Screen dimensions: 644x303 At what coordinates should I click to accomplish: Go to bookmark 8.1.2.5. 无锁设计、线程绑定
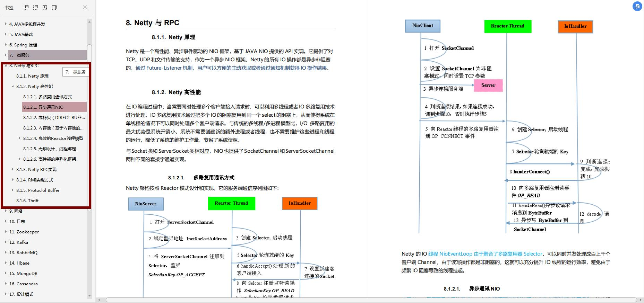click(x=50, y=149)
